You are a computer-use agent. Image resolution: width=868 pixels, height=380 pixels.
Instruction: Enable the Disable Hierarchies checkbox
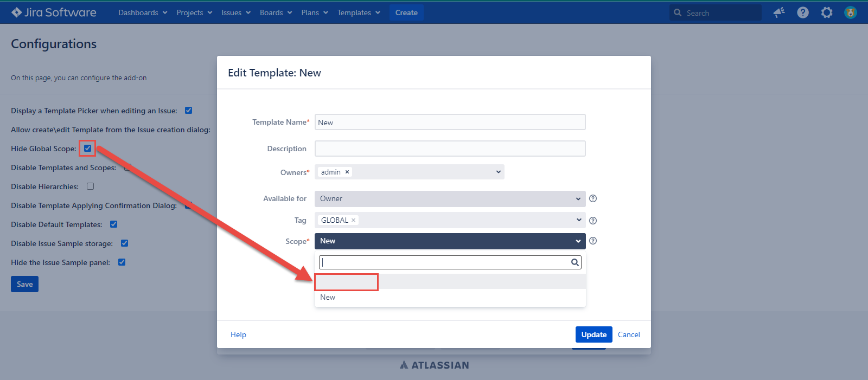point(91,186)
